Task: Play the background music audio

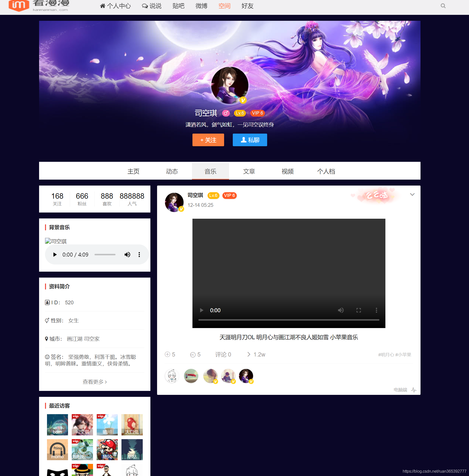Action: [x=55, y=255]
